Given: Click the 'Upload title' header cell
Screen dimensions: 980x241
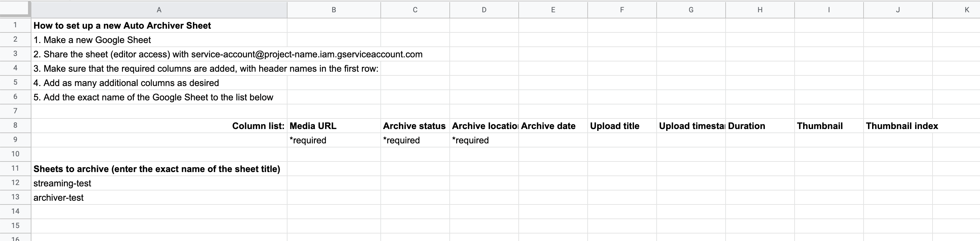Looking at the screenshot, I should click(621, 125).
